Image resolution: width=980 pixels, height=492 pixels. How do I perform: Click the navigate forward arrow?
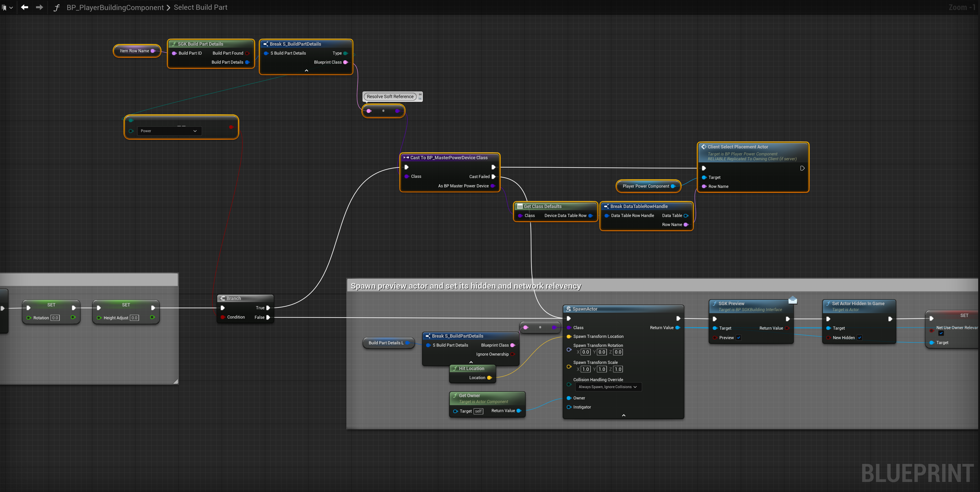[x=39, y=7]
